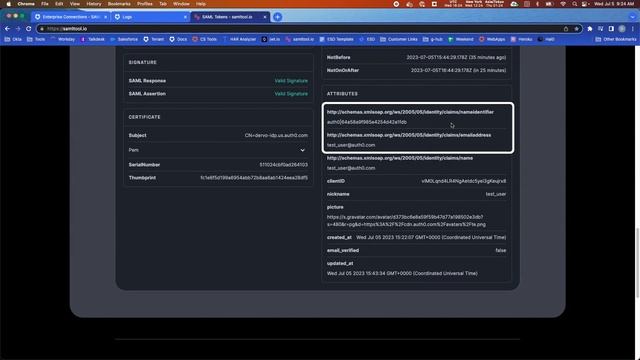Open the HAR Analyzer bookmark

tap(239, 40)
